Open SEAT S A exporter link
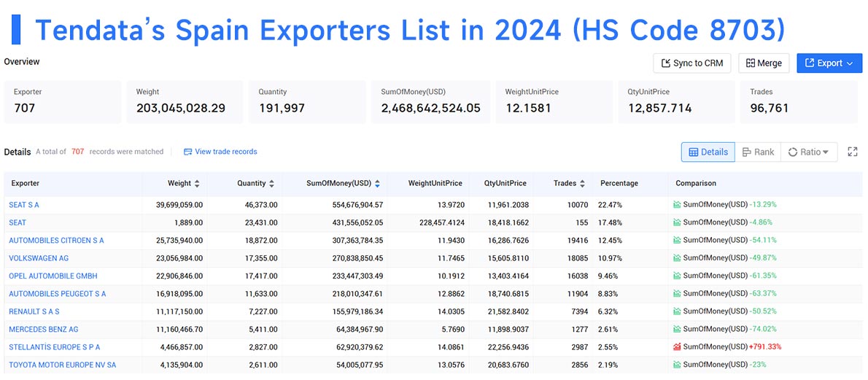Screen dimensions: 868x380 (x=24, y=204)
